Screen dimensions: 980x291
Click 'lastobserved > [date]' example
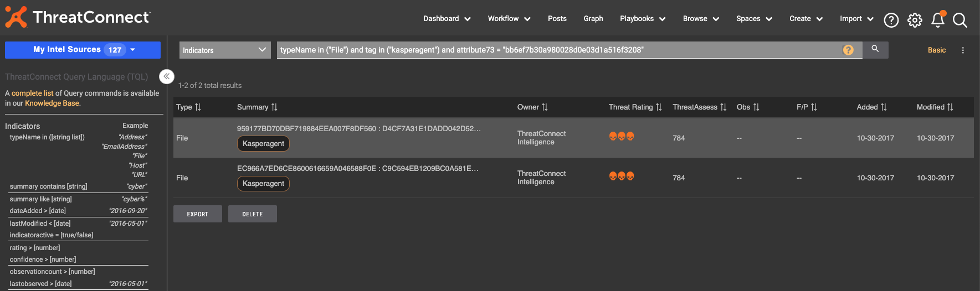(40, 284)
